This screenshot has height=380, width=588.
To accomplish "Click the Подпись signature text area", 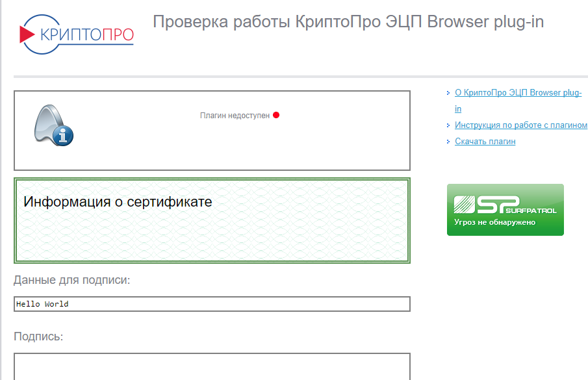I will pyautogui.click(x=212, y=366).
